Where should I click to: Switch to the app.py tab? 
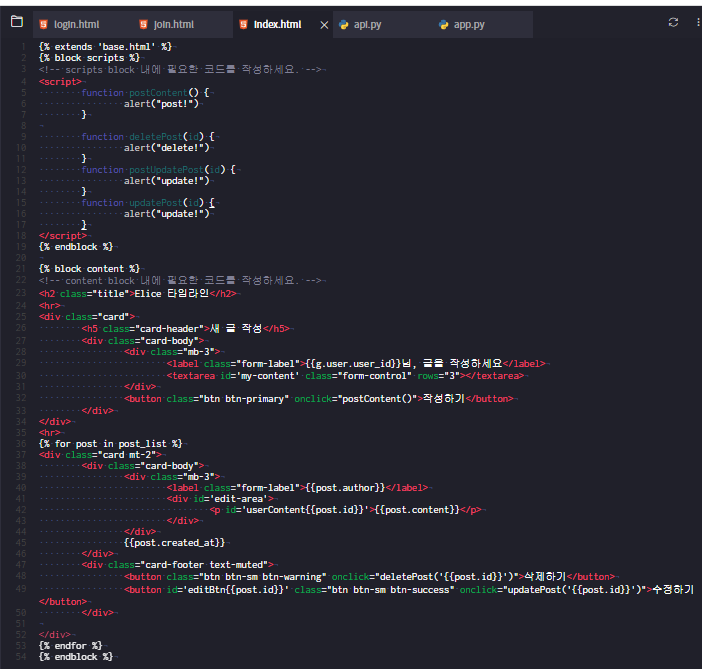tap(469, 25)
